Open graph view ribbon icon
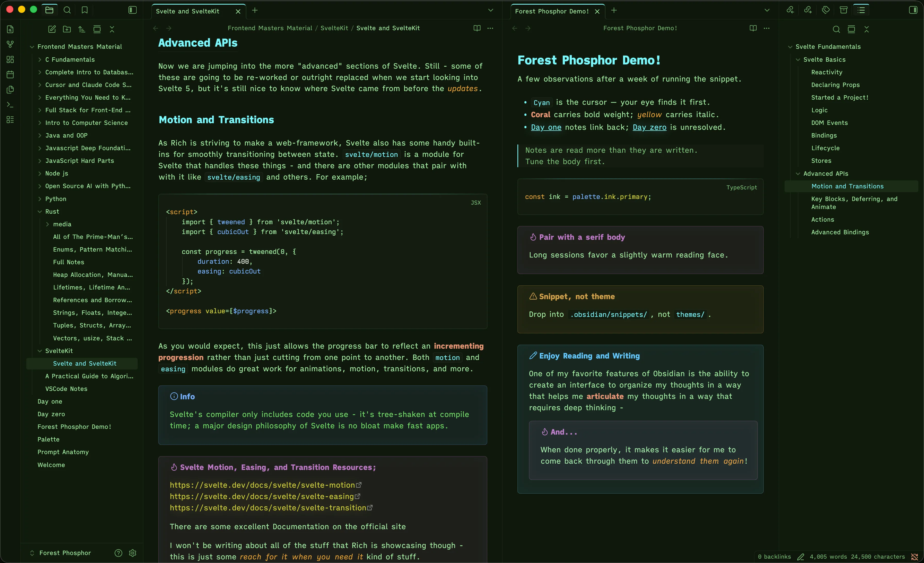Screen dimensions: 924x563 11,44
